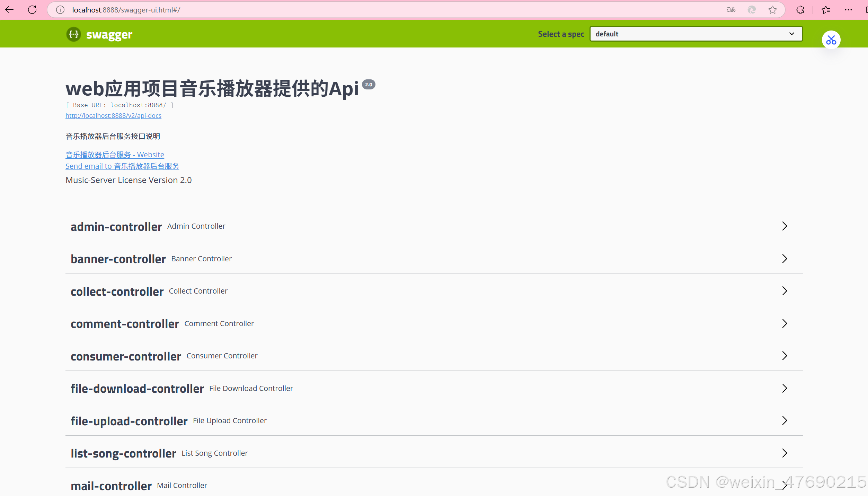Click the browser back arrow
868x496 pixels.
[x=10, y=10]
